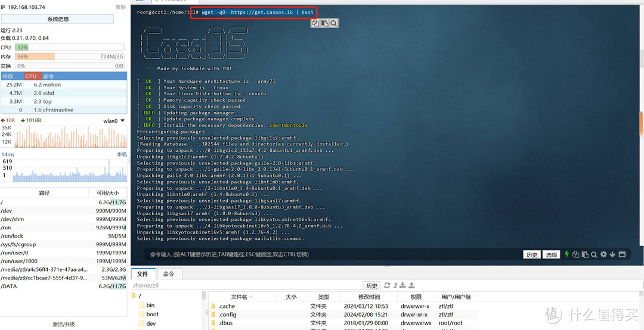
Task: Click the 交换 0% swap usage bar
Action: tap(70, 66)
